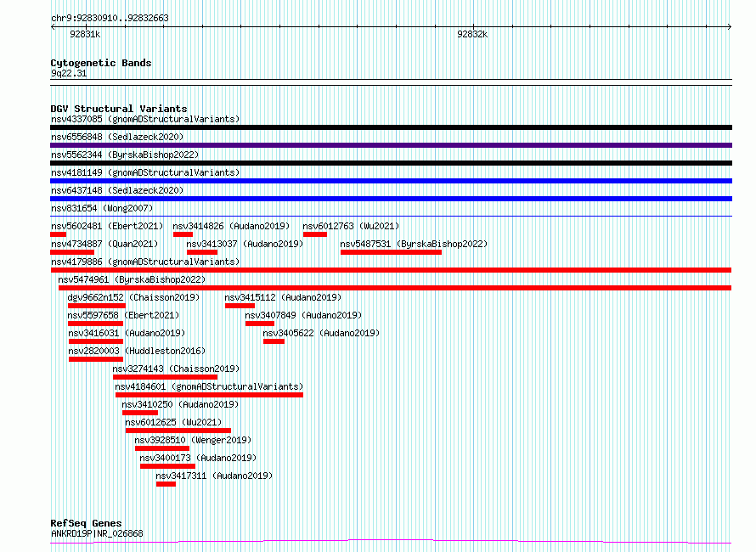Select nsv3410250 Audano2019 variant
This screenshot has width=756, height=552.
point(180,404)
